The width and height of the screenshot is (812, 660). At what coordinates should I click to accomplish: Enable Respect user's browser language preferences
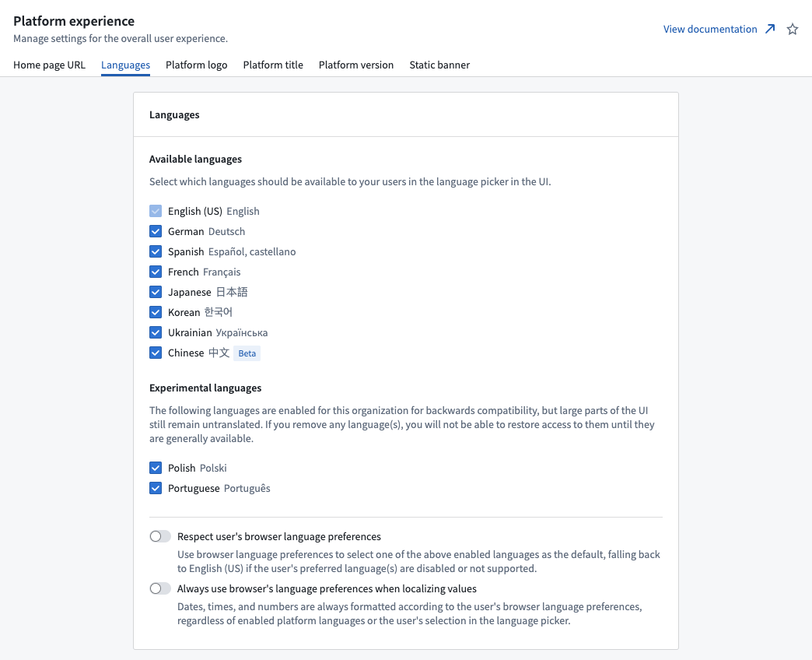(x=159, y=536)
